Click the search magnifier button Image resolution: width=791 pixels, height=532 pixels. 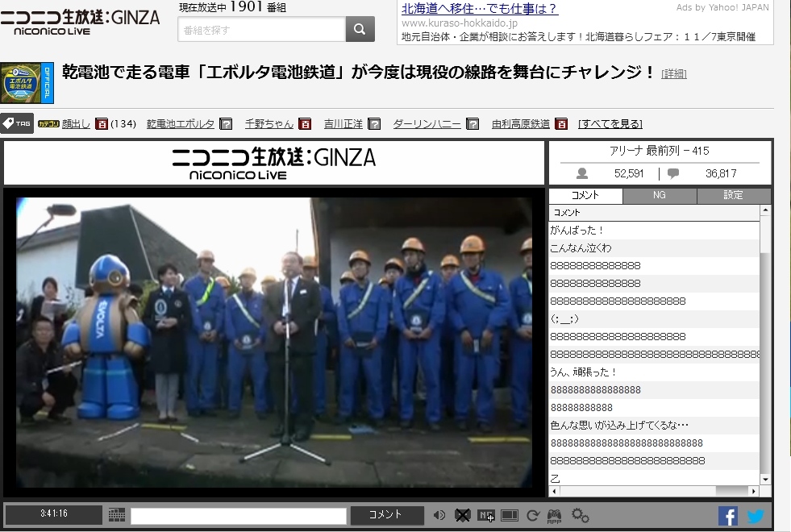click(x=360, y=29)
